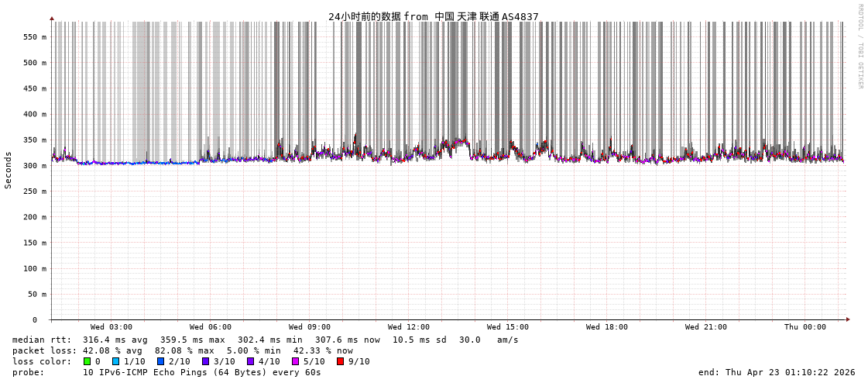Click the graph title mentioning AS4837
Viewport: 868px width, 383px height.
tap(433, 16)
